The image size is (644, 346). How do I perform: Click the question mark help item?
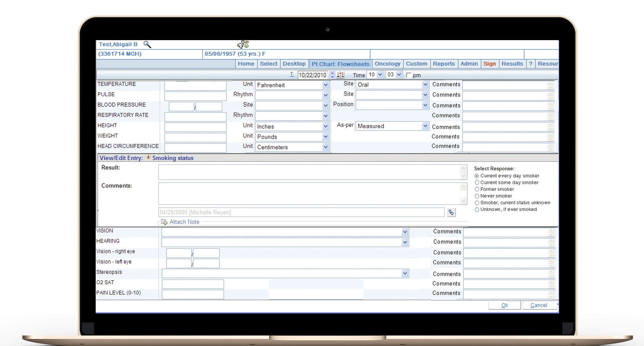coord(530,64)
